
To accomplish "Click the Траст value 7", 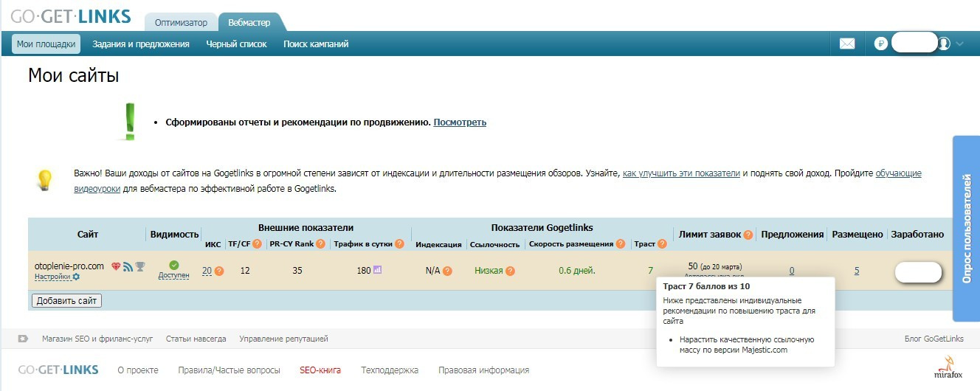I will click(x=650, y=271).
